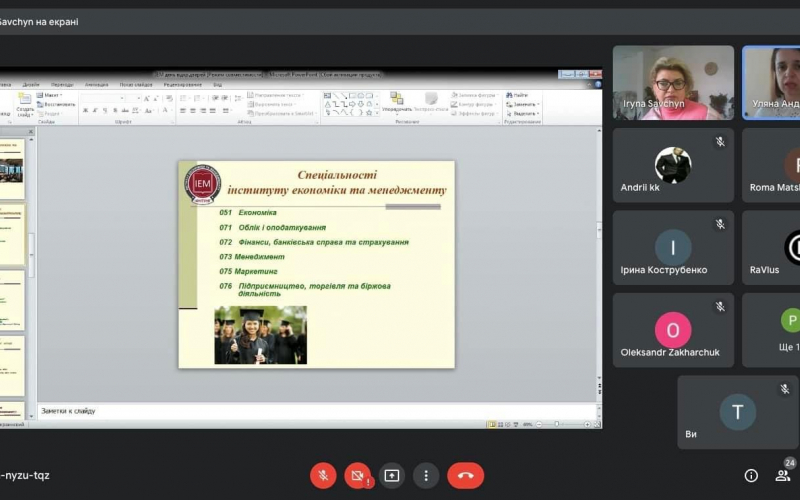
Task: Click RaVlus participant tile
Action: pyautogui.click(x=771, y=248)
